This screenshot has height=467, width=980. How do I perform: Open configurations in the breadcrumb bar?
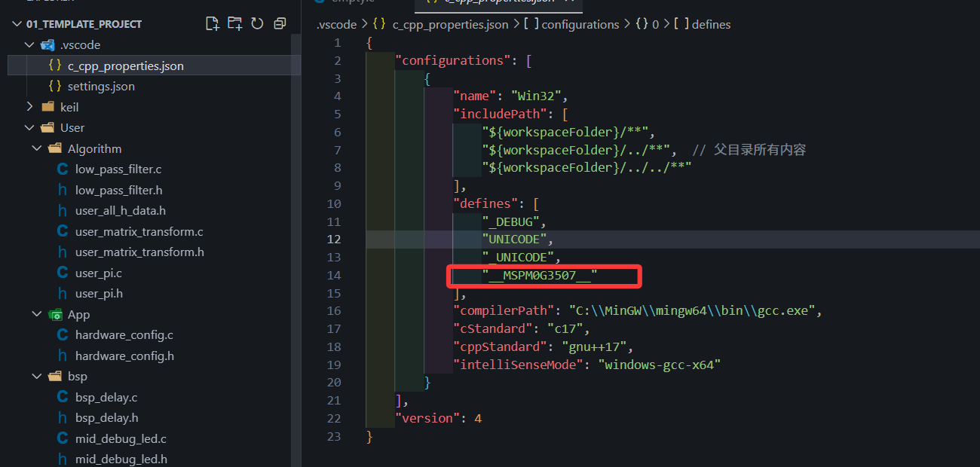pyautogui.click(x=579, y=24)
